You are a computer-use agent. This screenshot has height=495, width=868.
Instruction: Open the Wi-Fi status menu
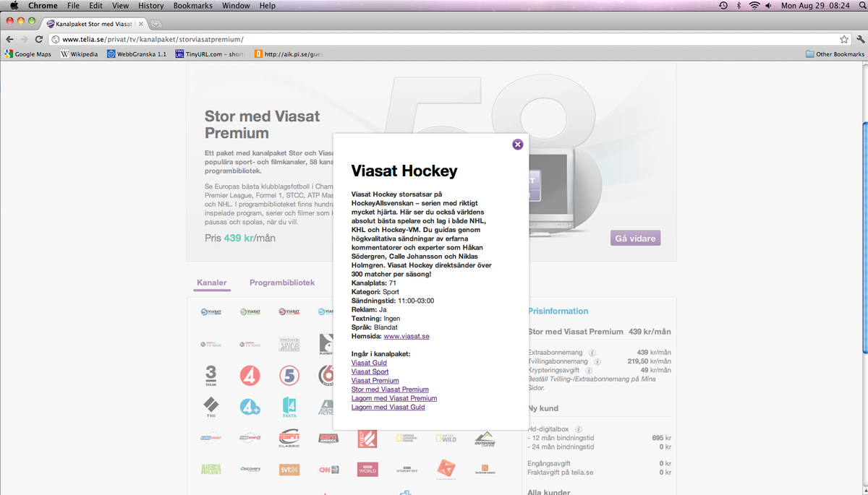click(754, 6)
